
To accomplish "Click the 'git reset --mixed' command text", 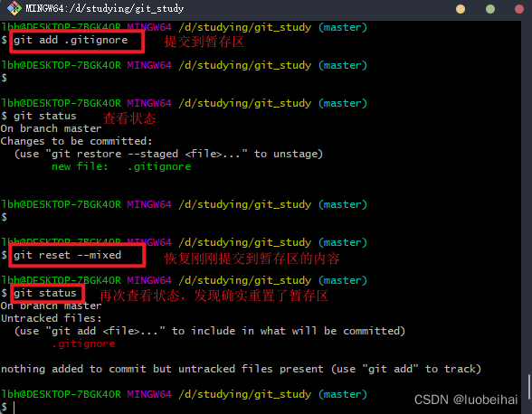I will [67, 255].
